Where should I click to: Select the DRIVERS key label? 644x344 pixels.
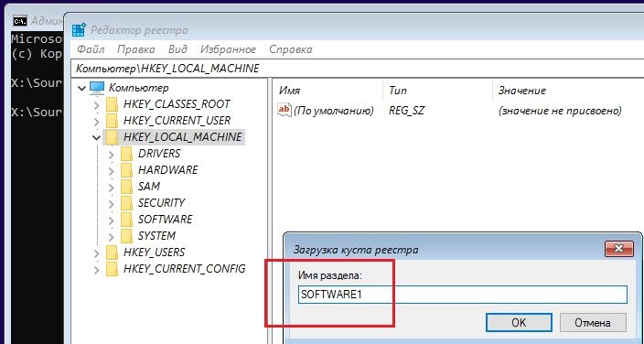pos(159,154)
